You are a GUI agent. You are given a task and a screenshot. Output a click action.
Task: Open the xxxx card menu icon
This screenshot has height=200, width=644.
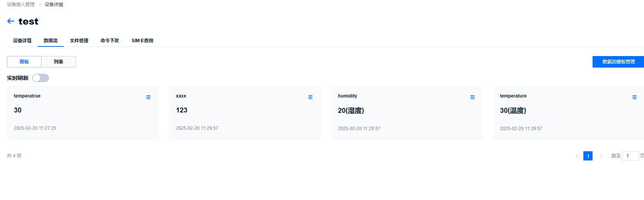pyautogui.click(x=310, y=97)
